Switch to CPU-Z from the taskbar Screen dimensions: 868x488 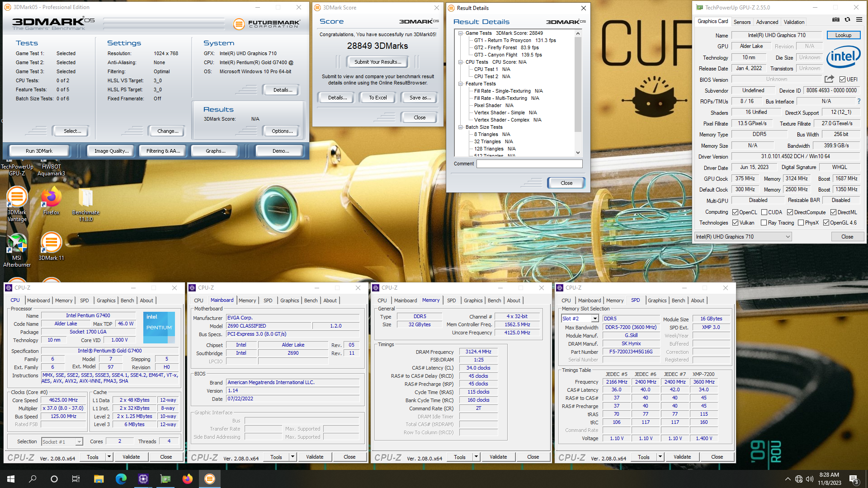point(143,479)
